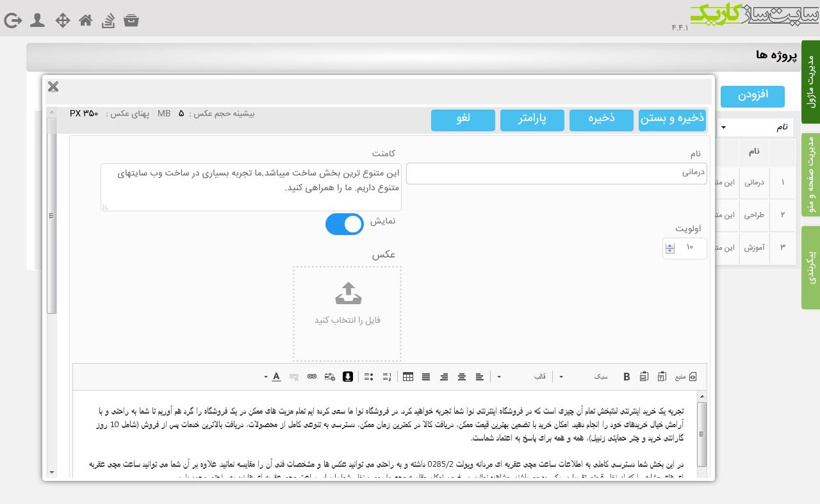Open the قالب format dropdown
Viewport: 820px width, 504px height.
521,377
